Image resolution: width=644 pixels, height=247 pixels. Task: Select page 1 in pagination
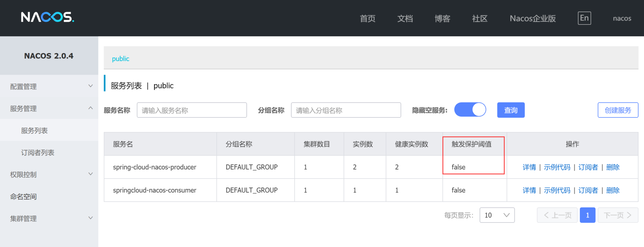pyautogui.click(x=587, y=215)
